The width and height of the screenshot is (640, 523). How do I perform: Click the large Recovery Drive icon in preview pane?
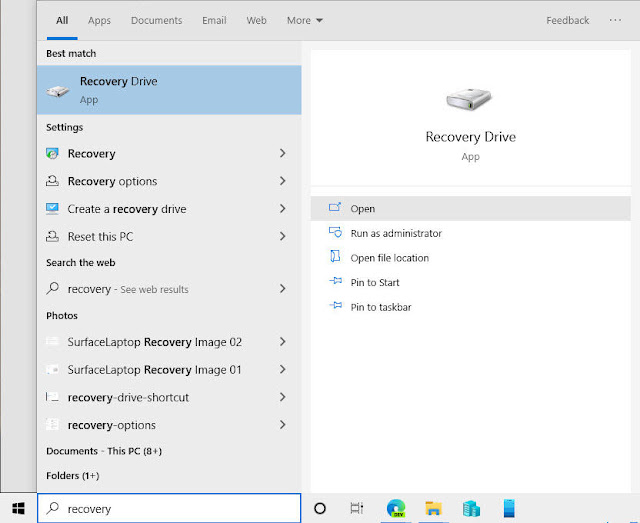click(x=469, y=99)
